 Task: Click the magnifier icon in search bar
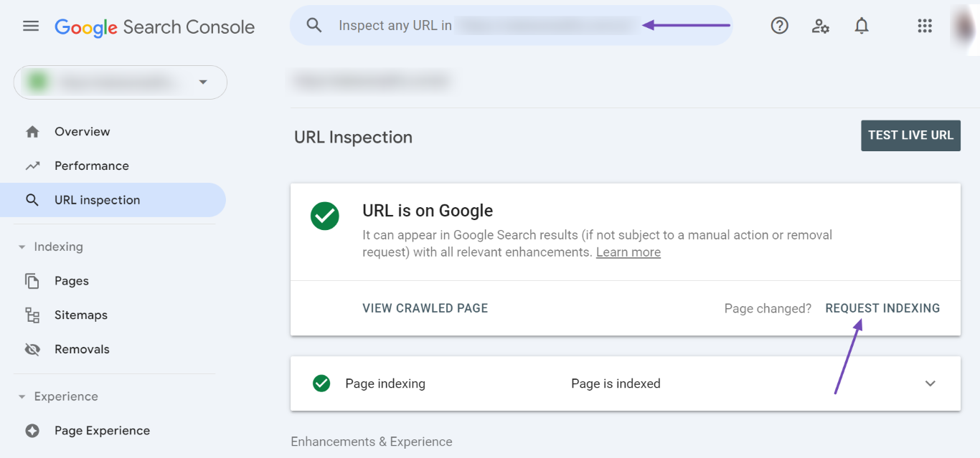tap(314, 26)
